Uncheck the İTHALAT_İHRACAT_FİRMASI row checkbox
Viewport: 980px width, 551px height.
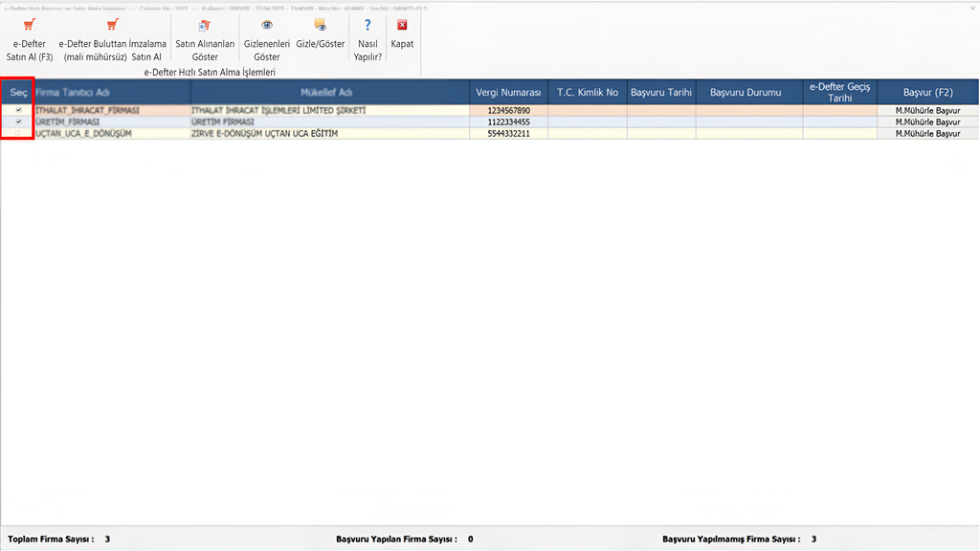[x=19, y=110]
